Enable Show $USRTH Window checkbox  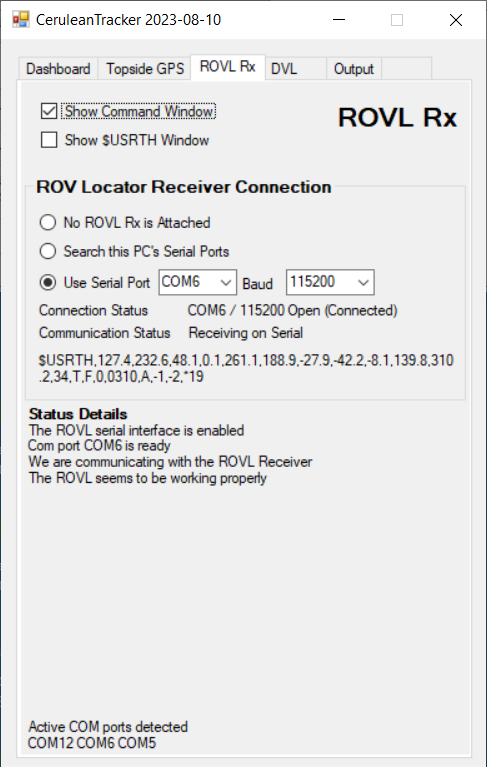click(x=49, y=140)
